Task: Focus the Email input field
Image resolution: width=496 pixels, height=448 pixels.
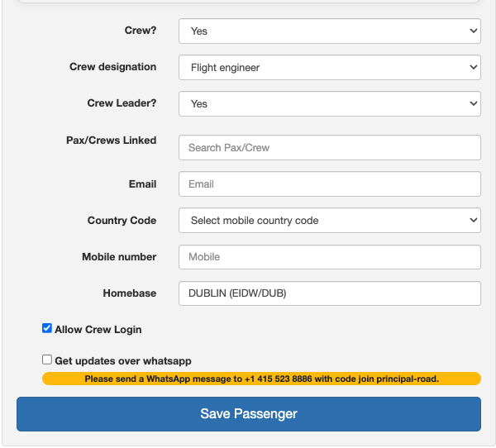Action: [329, 184]
